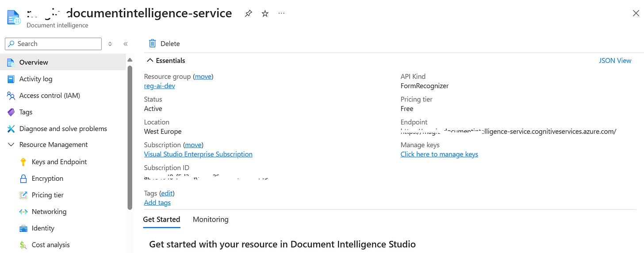Click the sidebar scroll up arrow
Screen dimensions: 644x253
130,60
